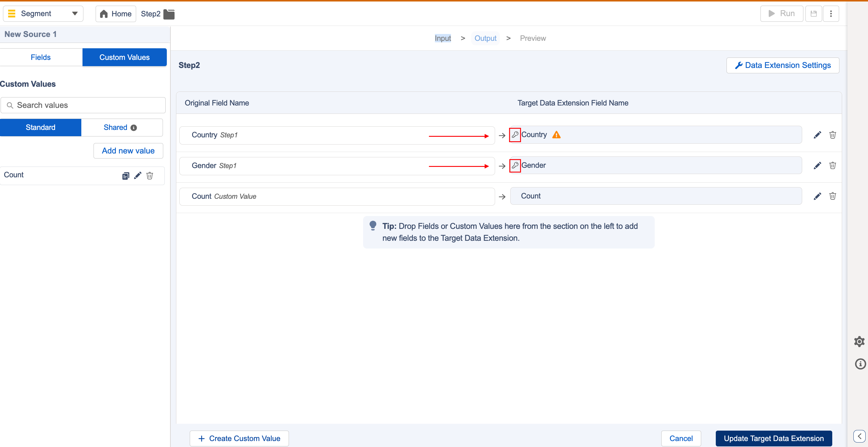Edit the Country target field
The image size is (868, 447).
pyautogui.click(x=817, y=135)
